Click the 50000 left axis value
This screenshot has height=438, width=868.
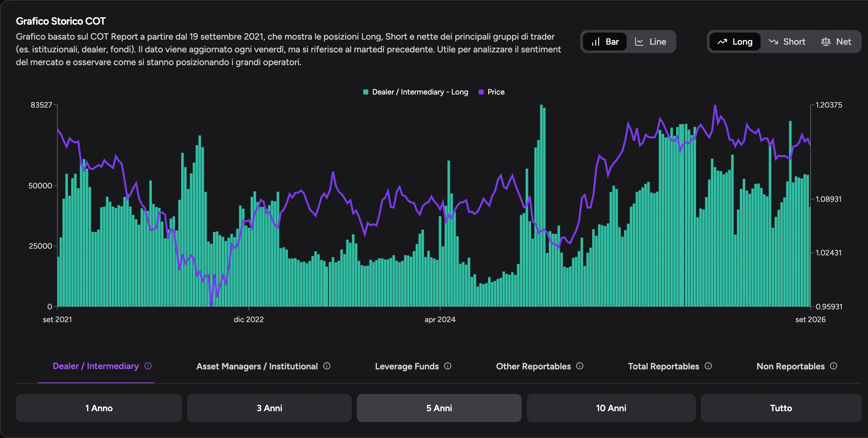40,185
